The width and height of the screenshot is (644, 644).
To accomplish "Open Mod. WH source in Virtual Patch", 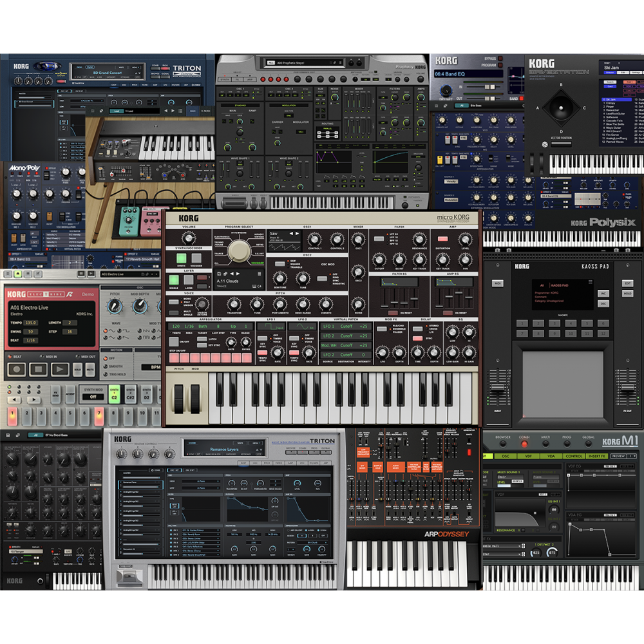I will [328, 345].
